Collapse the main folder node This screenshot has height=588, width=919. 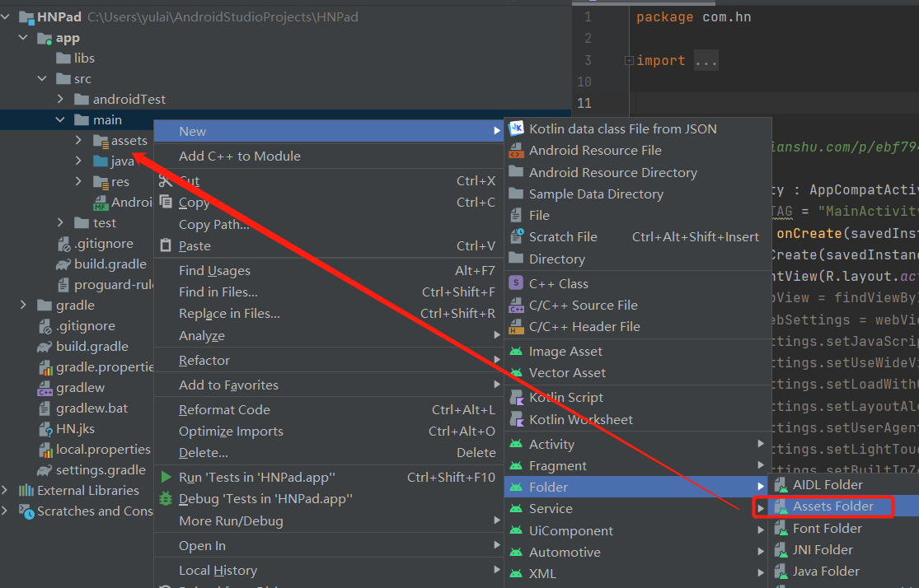[60, 119]
